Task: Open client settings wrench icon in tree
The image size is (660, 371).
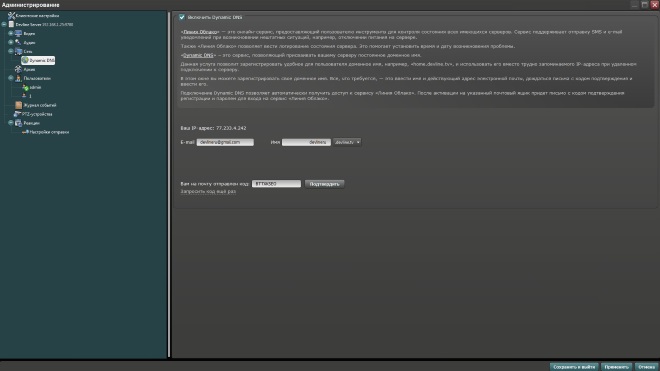Action: point(11,16)
